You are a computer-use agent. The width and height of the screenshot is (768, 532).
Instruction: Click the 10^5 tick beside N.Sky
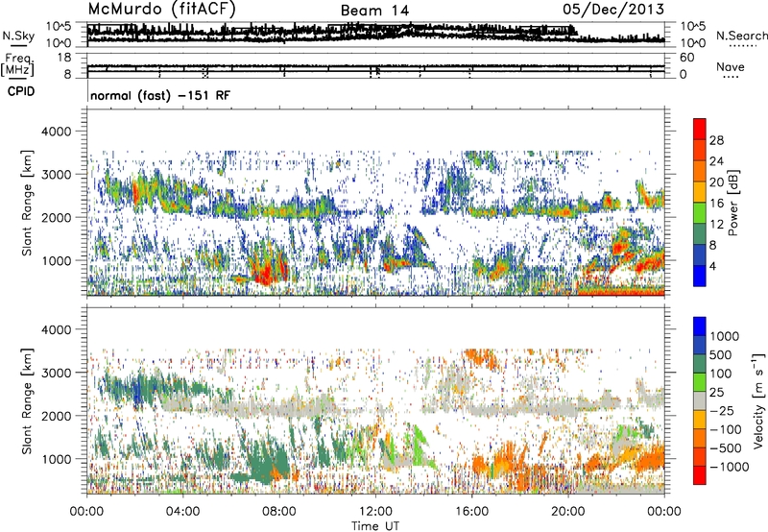(x=59, y=27)
